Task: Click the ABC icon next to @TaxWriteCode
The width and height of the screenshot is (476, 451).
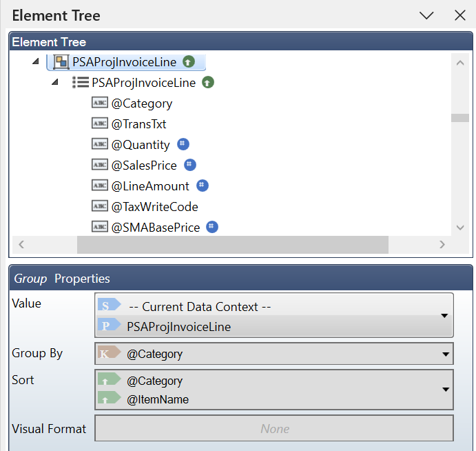Action: click(99, 206)
